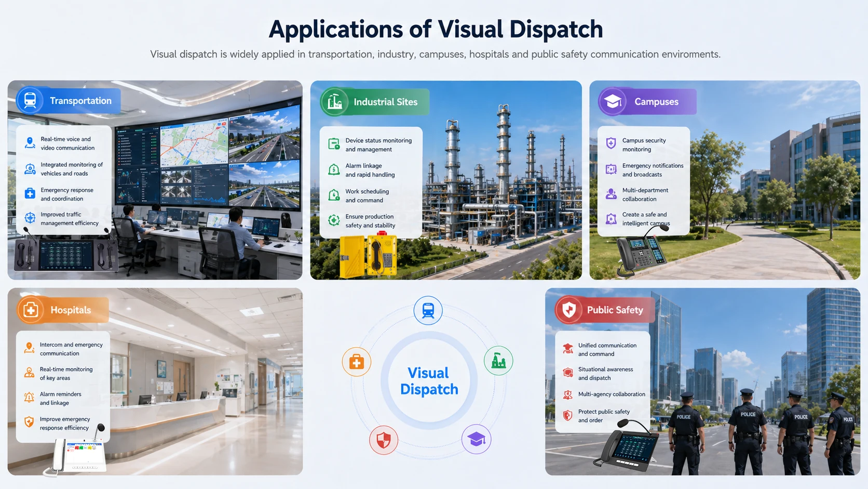Select the lock icon next to Campus security monitoring
The image size is (868, 489).
[611, 143]
